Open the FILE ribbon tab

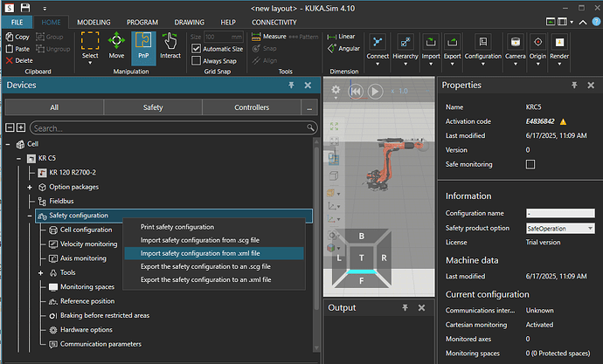(x=17, y=23)
